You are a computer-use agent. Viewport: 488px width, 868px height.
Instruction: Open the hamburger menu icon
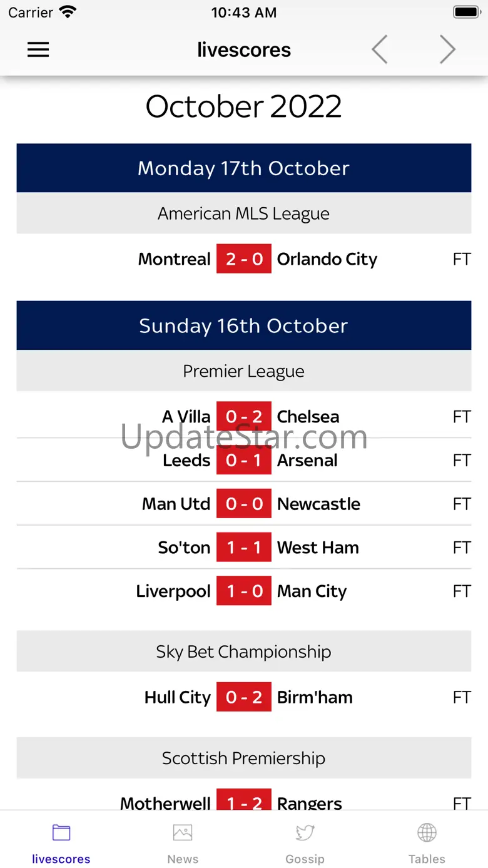tap(38, 50)
